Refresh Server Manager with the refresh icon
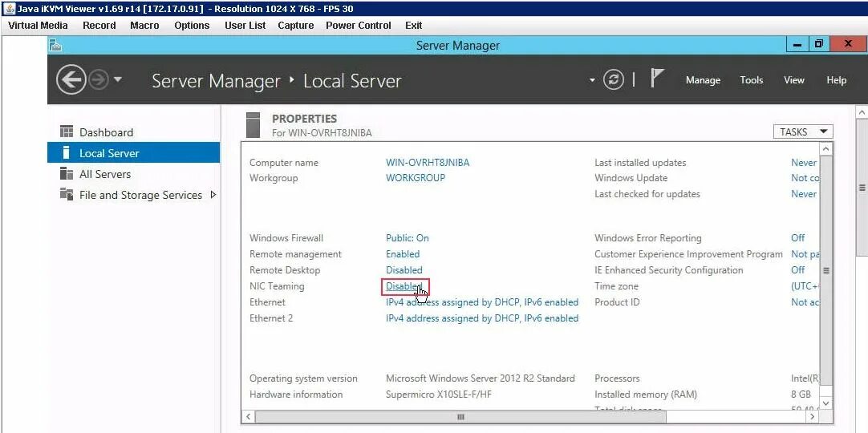The width and height of the screenshot is (868, 433). 614,80
